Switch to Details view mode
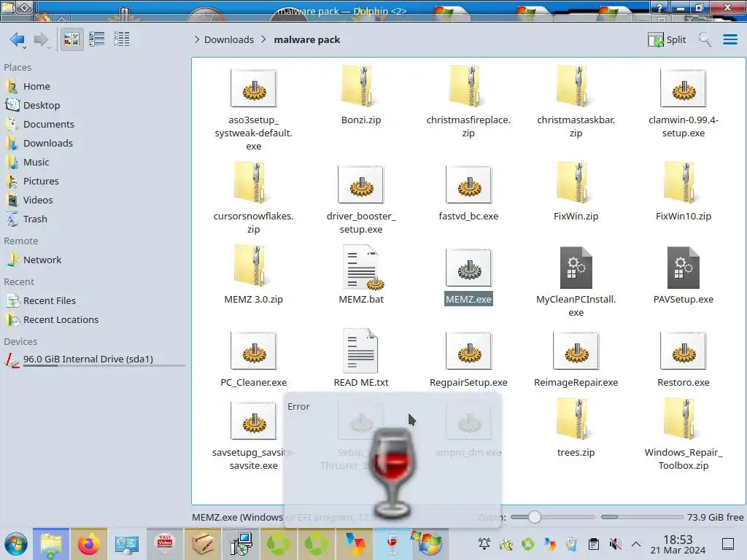 (x=122, y=39)
